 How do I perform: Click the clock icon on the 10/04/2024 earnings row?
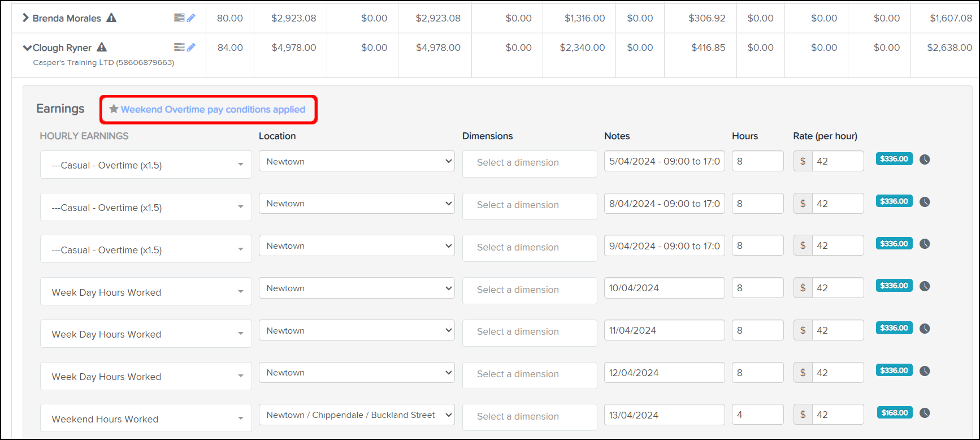click(x=925, y=286)
